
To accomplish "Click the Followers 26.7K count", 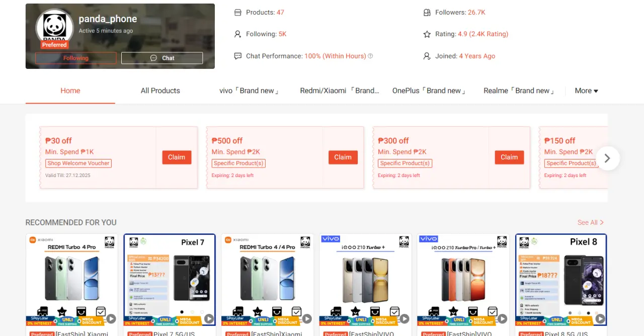I will click(x=476, y=13).
